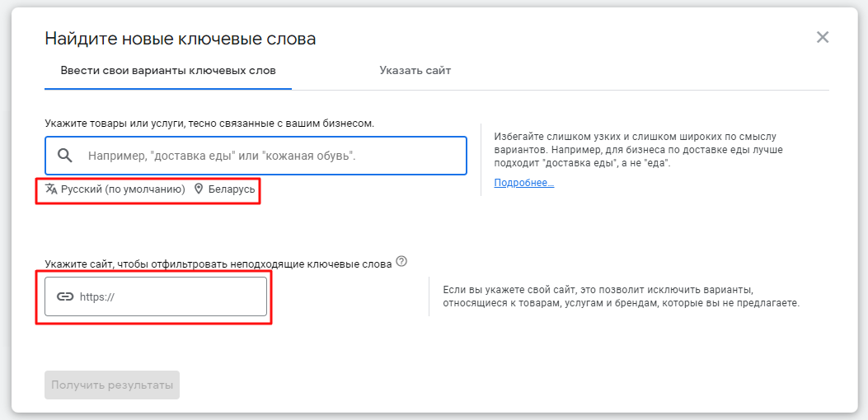Select the "Ввести свои варианты ключевых слов" tab
Image resolution: width=868 pixels, height=420 pixels.
click(168, 71)
